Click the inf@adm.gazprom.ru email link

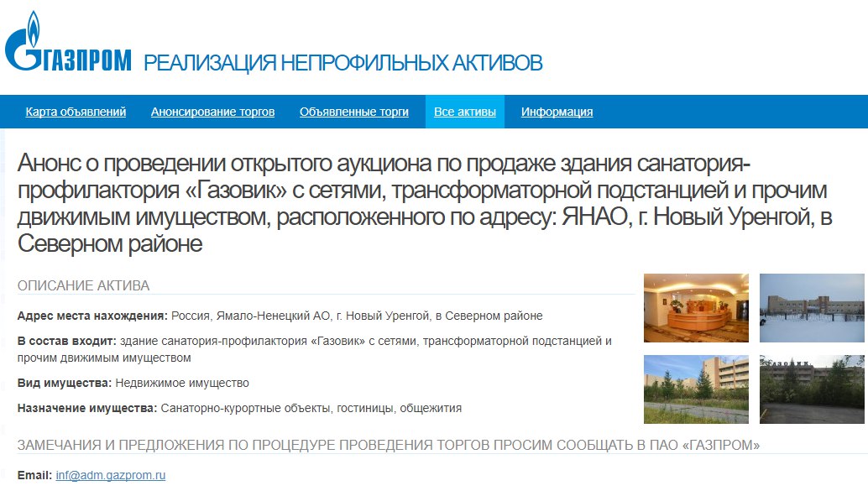coord(111,476)
